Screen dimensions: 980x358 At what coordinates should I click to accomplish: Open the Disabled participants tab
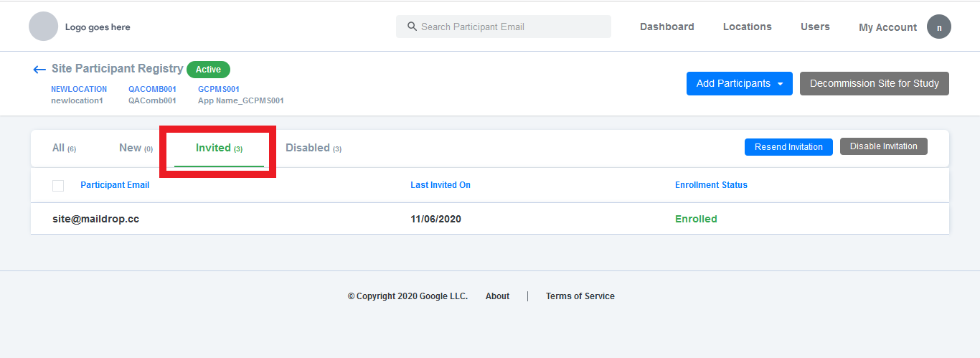314,148
